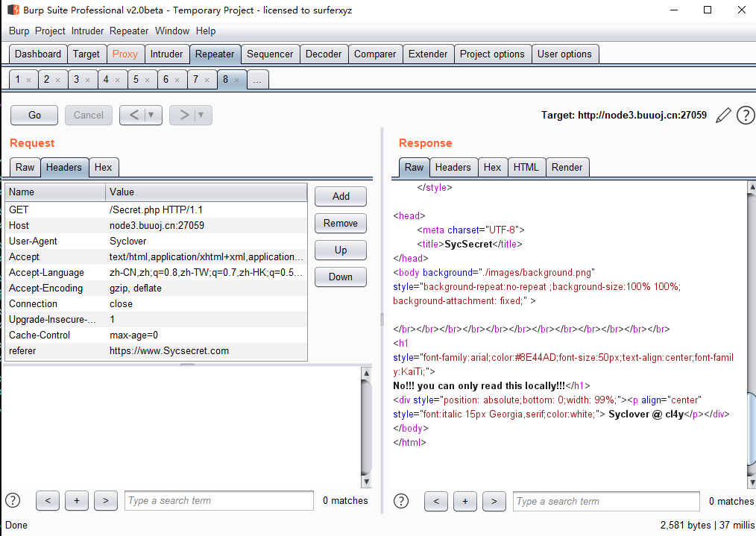The height and width of the screenshot is (536, 756).
Task: Switch to the Proxy tab
Action: [125, 54]
